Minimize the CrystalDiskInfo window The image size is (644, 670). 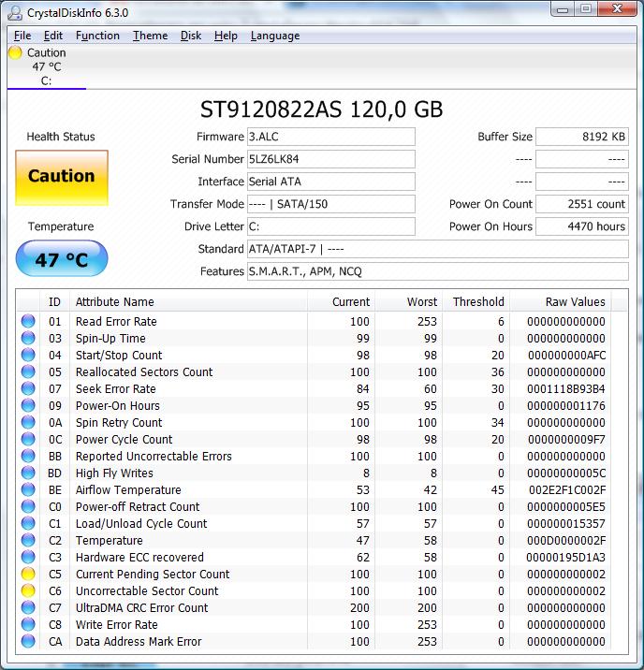click(x=563, y=9)
